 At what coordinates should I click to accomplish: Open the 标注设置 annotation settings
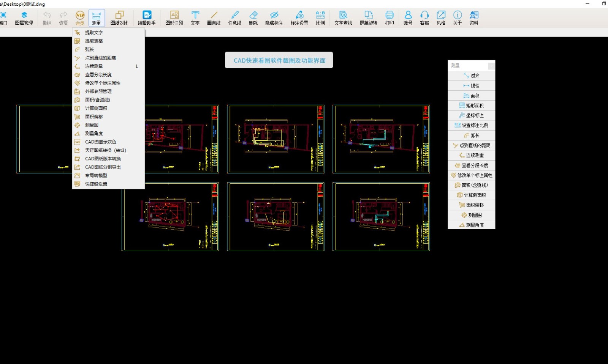[299, 18]
